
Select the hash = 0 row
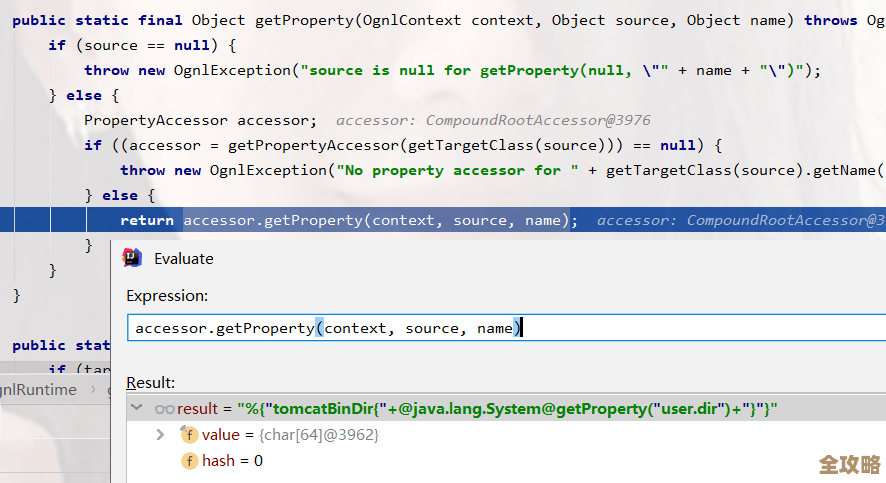point(232,461)
